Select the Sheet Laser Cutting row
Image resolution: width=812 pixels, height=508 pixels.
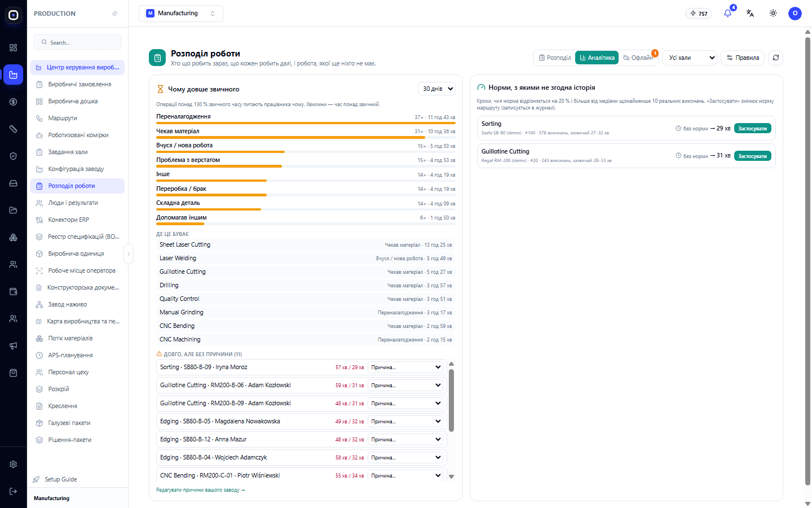pos(306,244)
